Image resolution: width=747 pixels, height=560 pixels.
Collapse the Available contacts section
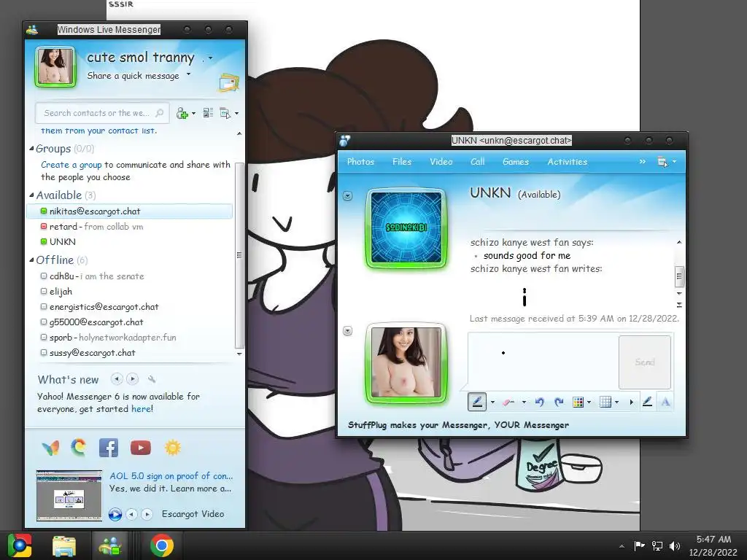[31, 195]
